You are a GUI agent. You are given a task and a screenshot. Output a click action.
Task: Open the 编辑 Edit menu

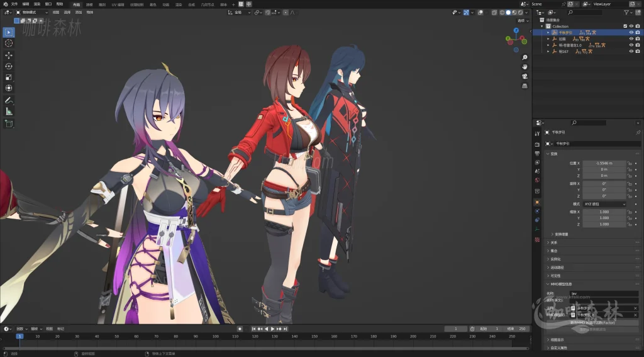pos(25,4)
